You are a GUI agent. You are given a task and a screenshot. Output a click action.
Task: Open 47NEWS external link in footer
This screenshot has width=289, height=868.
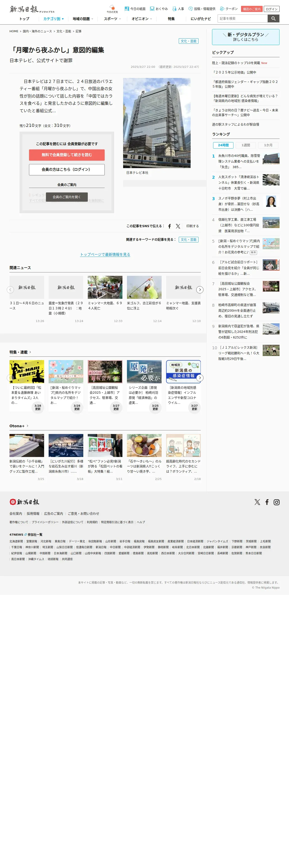pyautogui.click(x=18, y=535)
